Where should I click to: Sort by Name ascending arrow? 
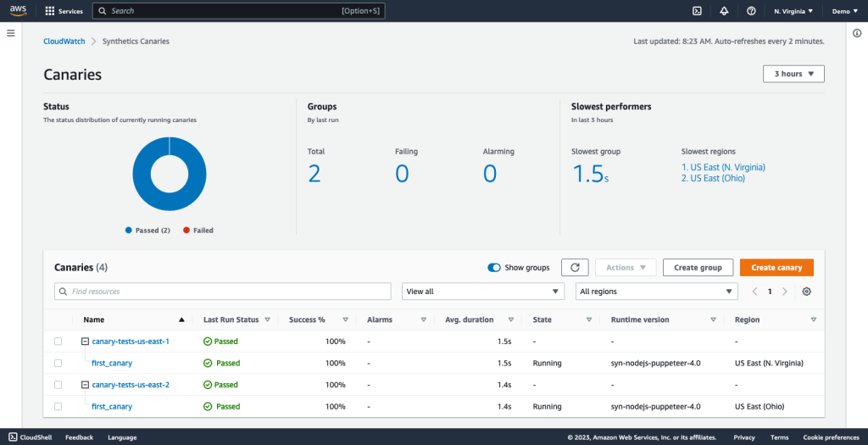tap(181, 320)
